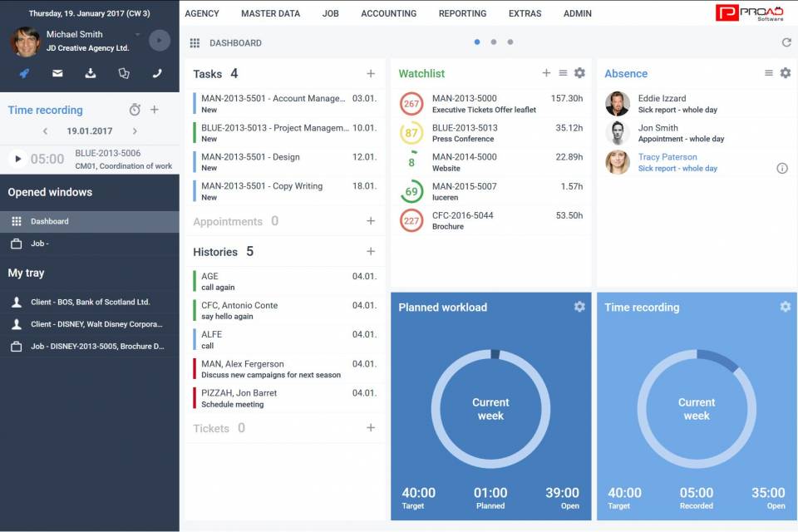The image size is (798, 532).
Task: Expand the Michael Smith user dropdown
Action: point(137,35)
